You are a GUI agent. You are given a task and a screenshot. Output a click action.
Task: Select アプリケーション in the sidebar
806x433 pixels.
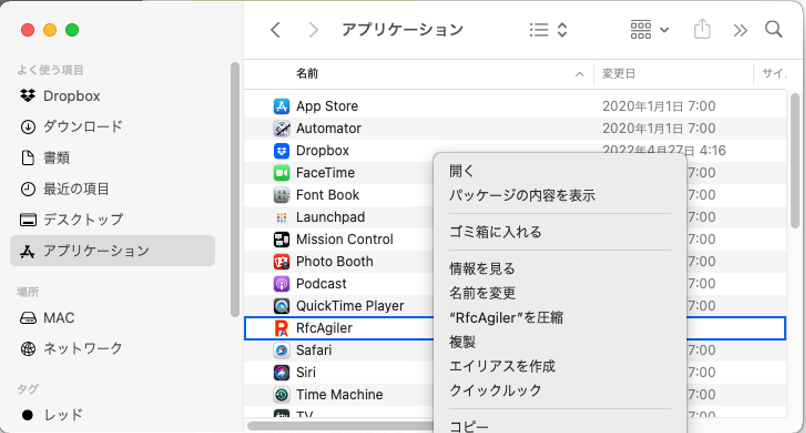112,250
